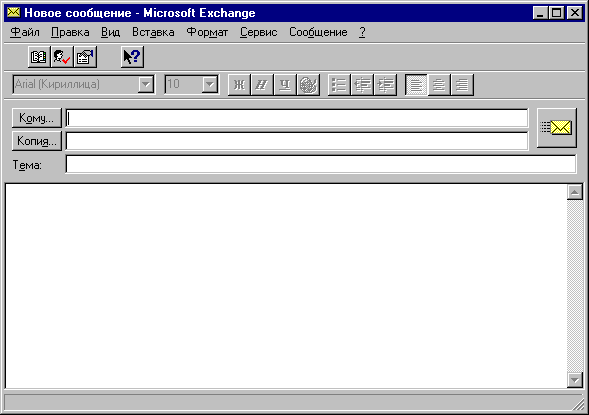Viewport: 589px width, 415px height.
Task: Activate the context help pointer icon
Action: point(132,57)
